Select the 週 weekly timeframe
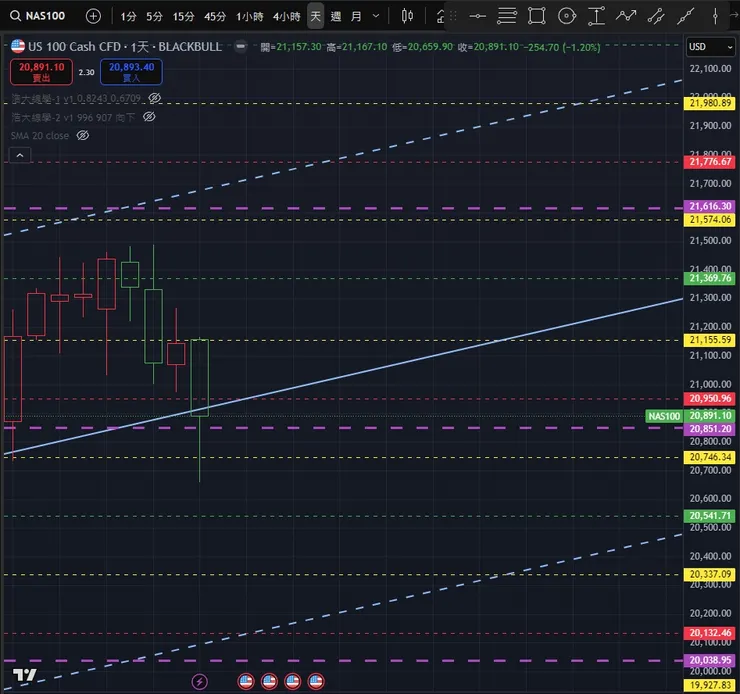 click(x=336, y=17)
